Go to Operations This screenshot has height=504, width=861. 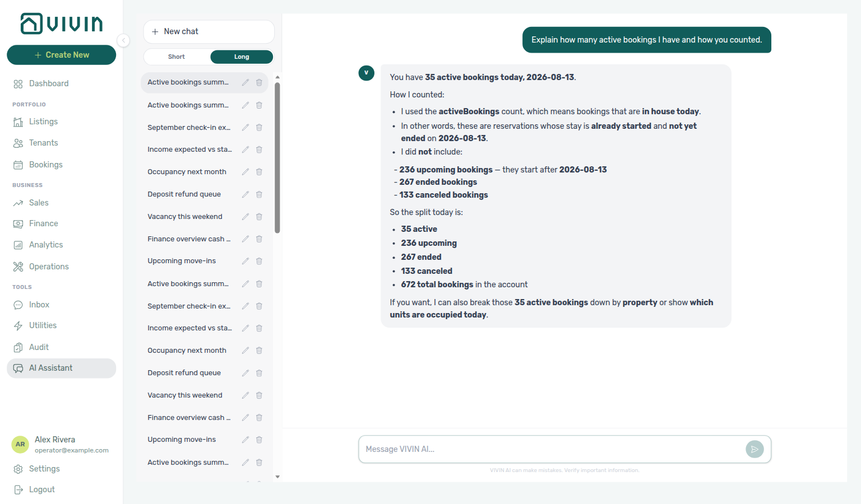[62, 267]
